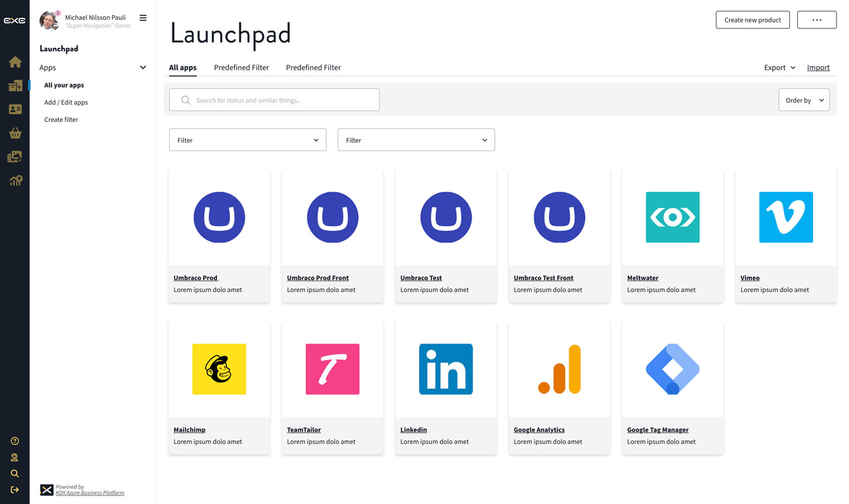This screenshot has width=849, height=504.
Task: Open the Umbraco Test app logo
Action: [446, 217]
